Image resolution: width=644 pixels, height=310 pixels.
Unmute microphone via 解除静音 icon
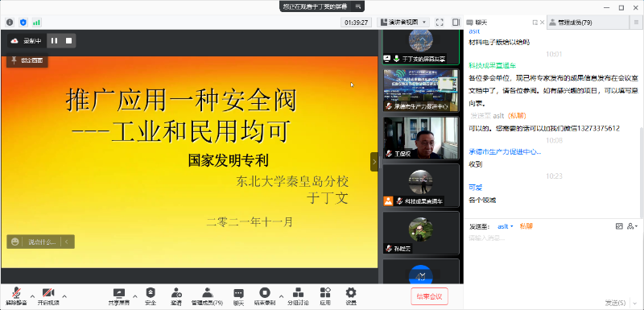16,296
